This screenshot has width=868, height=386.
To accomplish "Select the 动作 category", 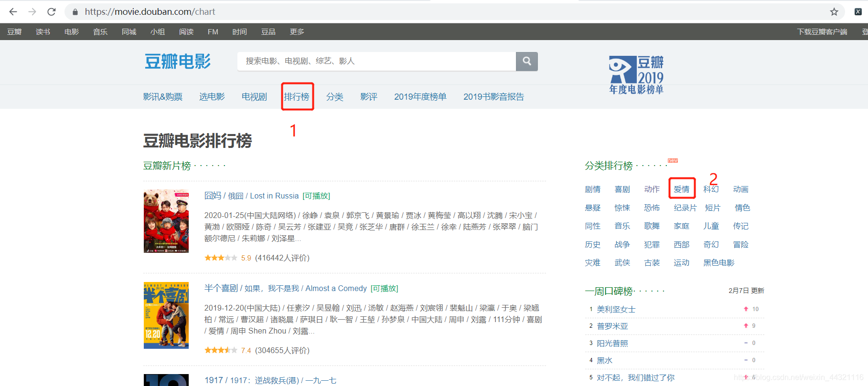I will click(x=652, y=189).
